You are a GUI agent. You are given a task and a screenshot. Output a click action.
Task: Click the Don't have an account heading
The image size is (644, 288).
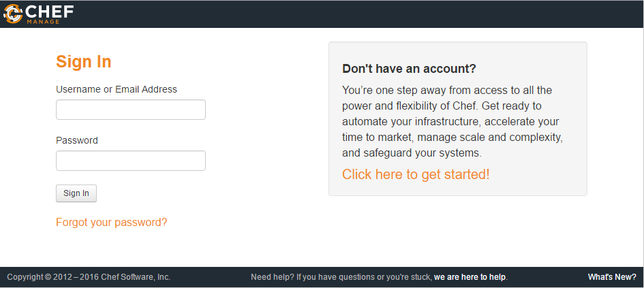pyautogui.click(x=409, y=69)
